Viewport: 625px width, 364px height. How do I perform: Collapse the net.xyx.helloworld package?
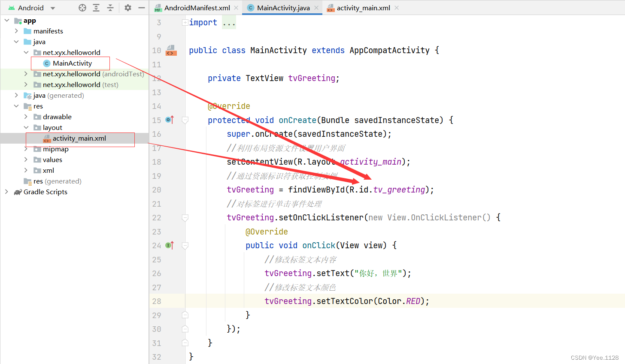coord(26,52)
